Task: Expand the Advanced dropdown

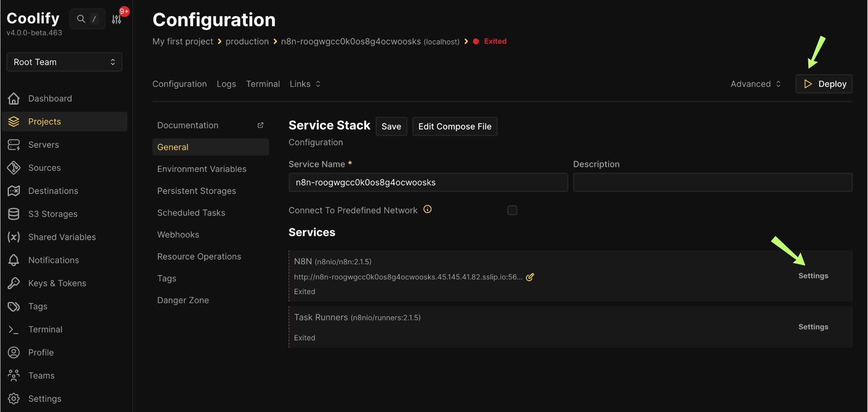Action: tap(755, 84)
